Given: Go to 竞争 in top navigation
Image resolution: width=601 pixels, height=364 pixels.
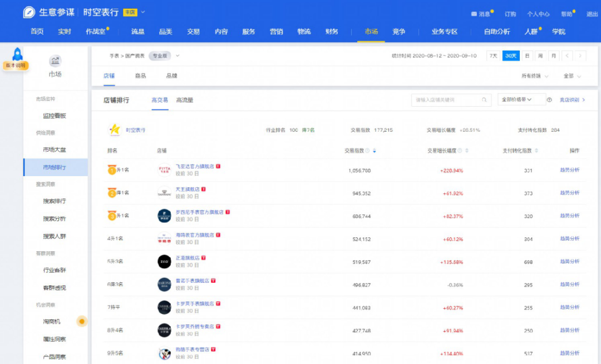Looking at the screenshot, I should click(398, 32).
